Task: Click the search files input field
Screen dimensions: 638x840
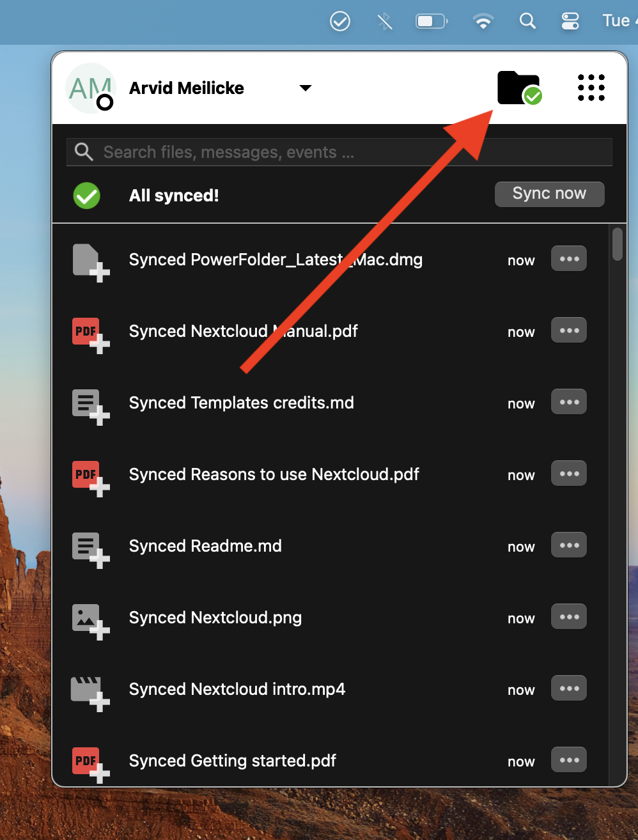Action: click(x=339, y=152)
